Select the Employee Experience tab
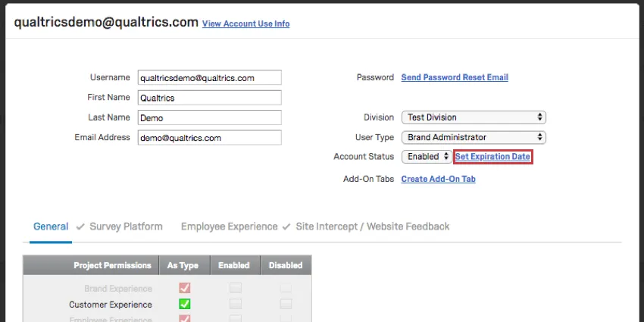Viewport: 644px width, 322px height. [x=229, y=227]
